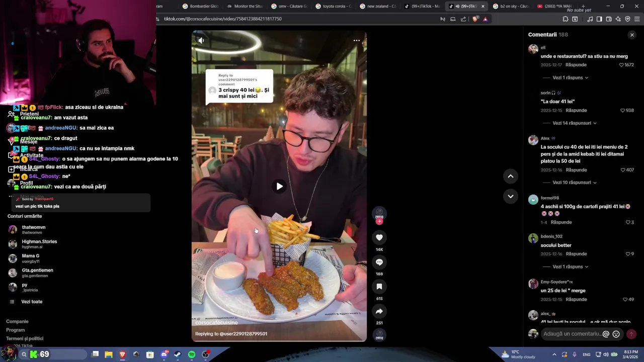Bookmark the video with the save icon
This screenshot has height=362, width=644.
click(379, 287)
